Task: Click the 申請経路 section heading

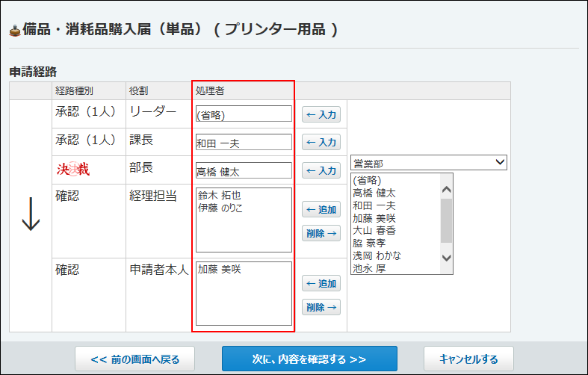Action: tap(33, 72)
